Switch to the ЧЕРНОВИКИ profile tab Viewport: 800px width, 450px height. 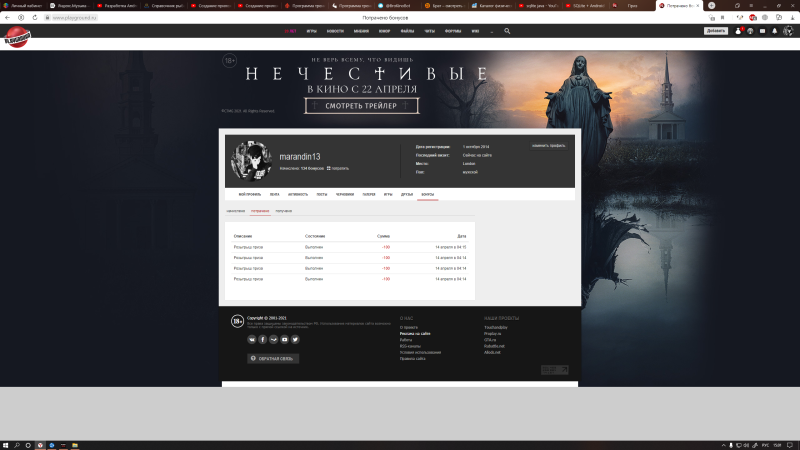[x=345, y=194]
